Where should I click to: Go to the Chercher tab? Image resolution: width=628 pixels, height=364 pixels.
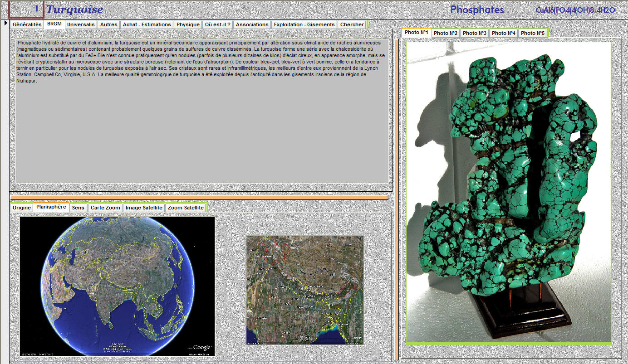352,24
